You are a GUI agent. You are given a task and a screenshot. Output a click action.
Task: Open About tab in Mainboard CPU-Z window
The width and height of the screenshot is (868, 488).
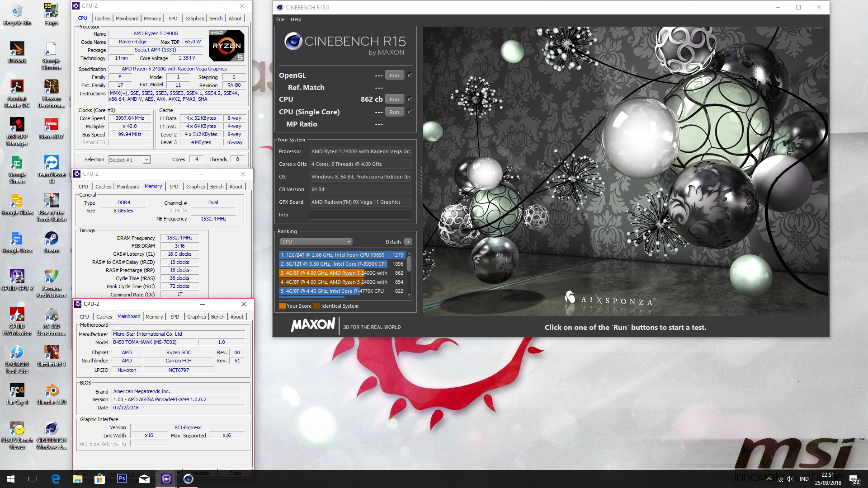[x=237, y=317]
